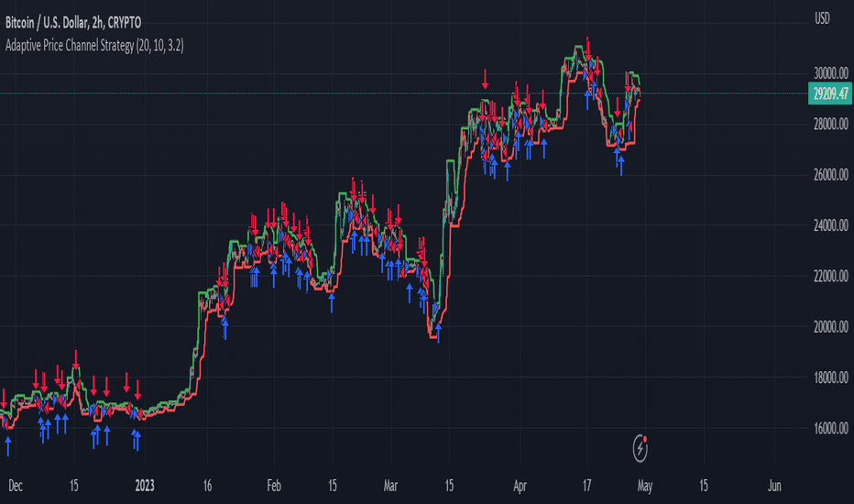Click the 22000.00 price axis label

point(830,276)
